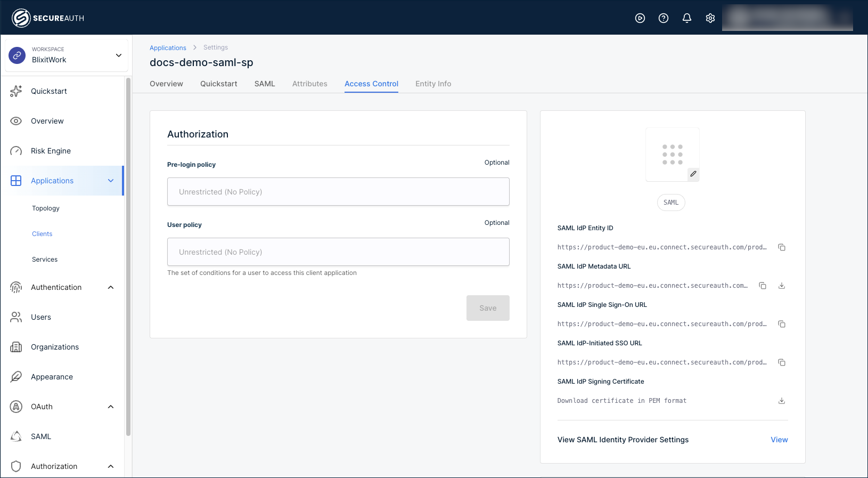
Task: Click the docs-demo-saml-sp title
Action: (201, 62)
